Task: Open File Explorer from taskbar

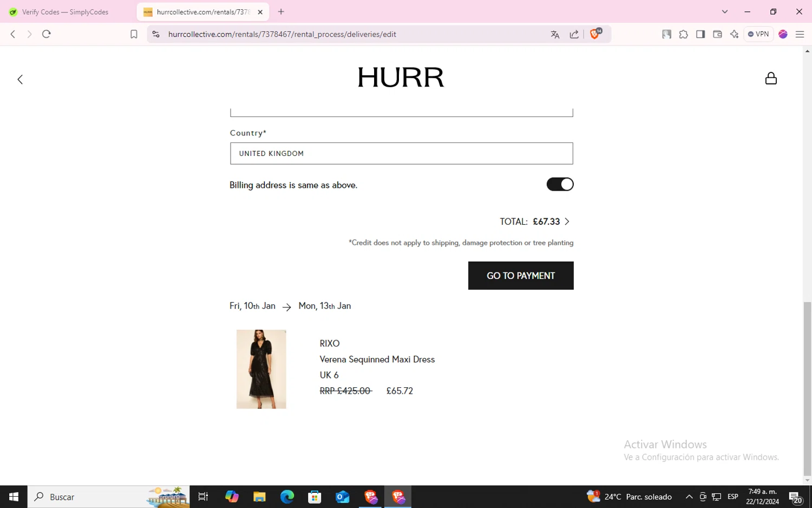Action: tap(259, 497)
